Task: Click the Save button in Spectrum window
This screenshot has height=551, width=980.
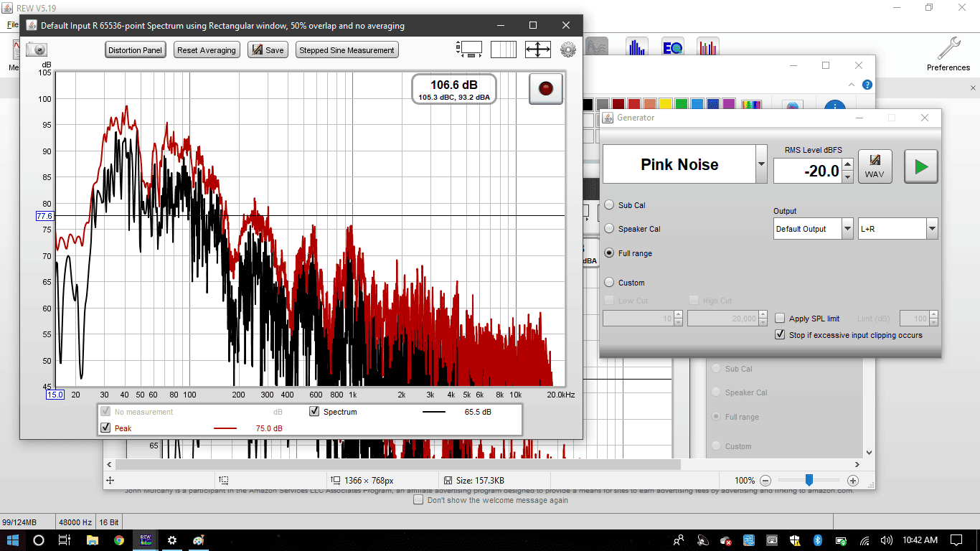Action: pyautogui.click(x=268, y=50)
